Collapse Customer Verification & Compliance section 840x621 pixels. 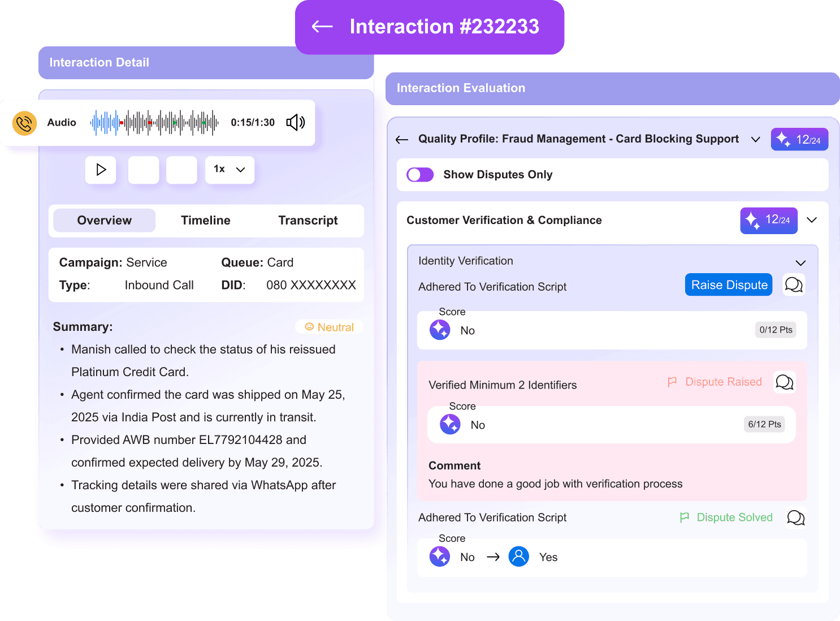pos(812,220)
